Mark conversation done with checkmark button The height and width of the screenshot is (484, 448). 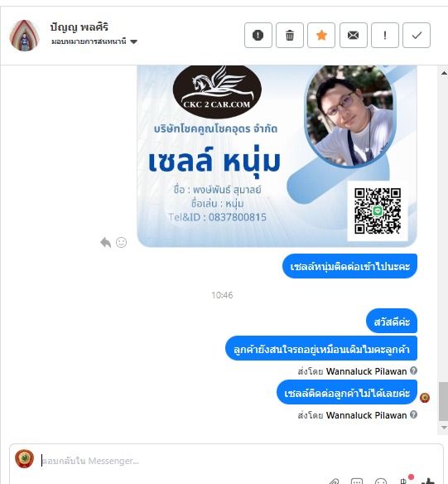[417, 35]
